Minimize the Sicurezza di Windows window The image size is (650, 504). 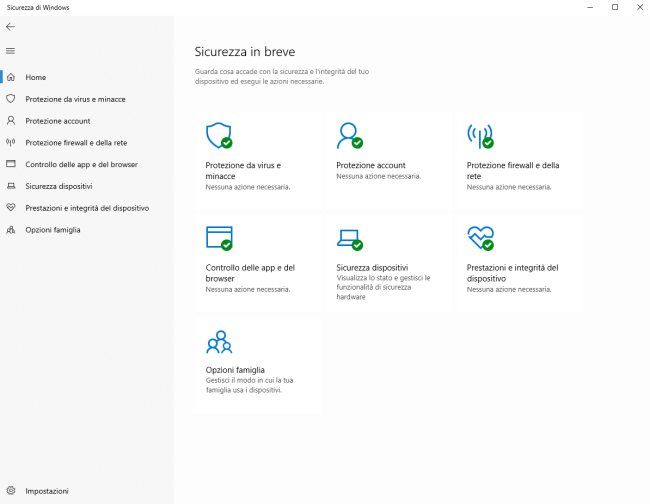[x=590, y=7]
